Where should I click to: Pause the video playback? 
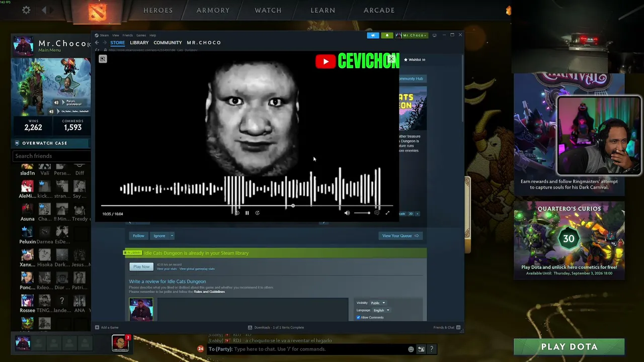pyautogui.click(x=247, y=213)
